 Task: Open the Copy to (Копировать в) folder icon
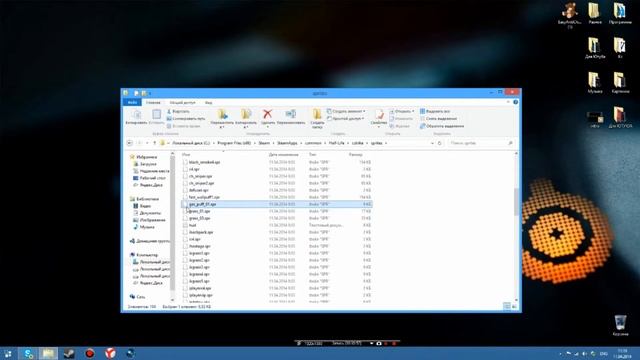point(246,114)
